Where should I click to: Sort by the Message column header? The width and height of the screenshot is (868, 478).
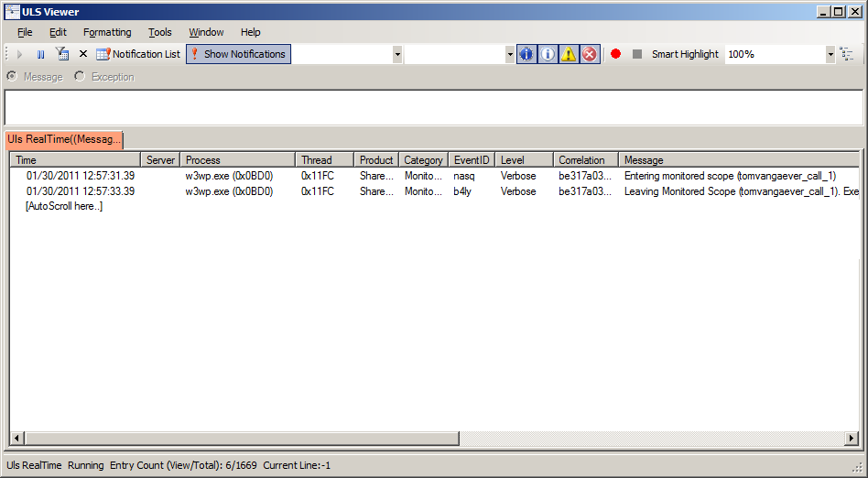click(x=739, y=160)
